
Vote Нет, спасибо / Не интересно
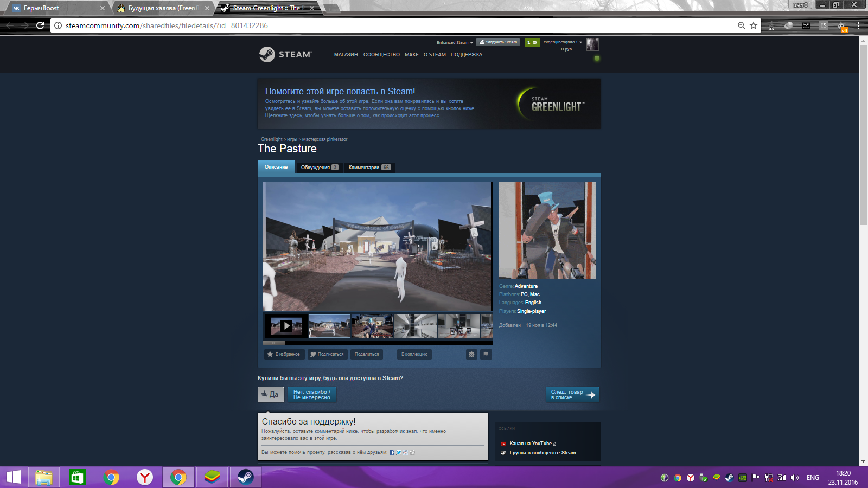(x=312, y=394)
